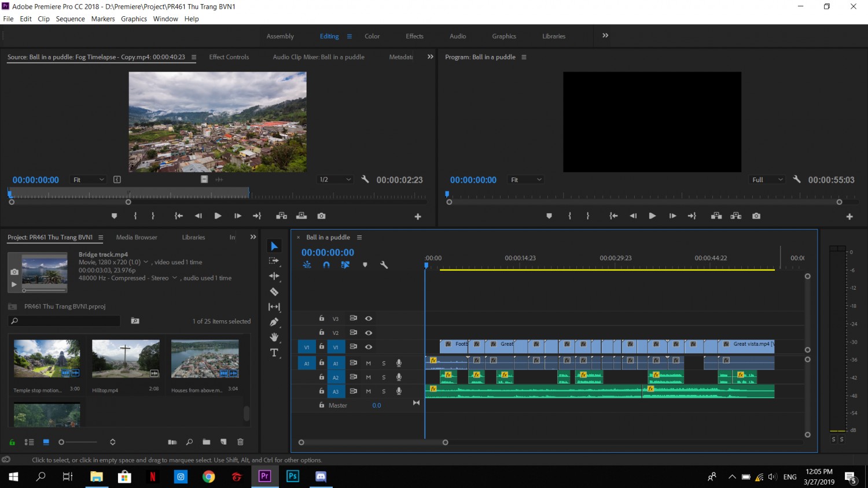Select the Hand tool
Viewport: 868px width, 488px height.
274,337
